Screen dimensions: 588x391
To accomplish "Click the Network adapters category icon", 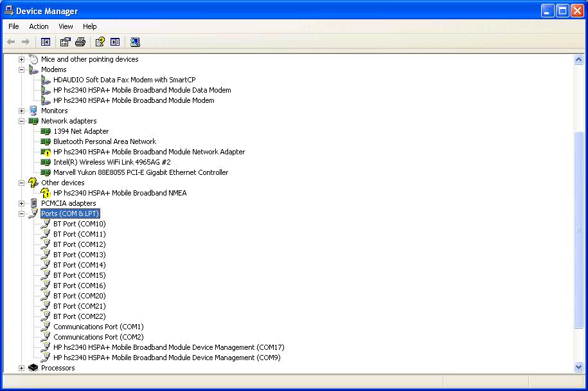I will pyautogui.click(x=33, y=121).
